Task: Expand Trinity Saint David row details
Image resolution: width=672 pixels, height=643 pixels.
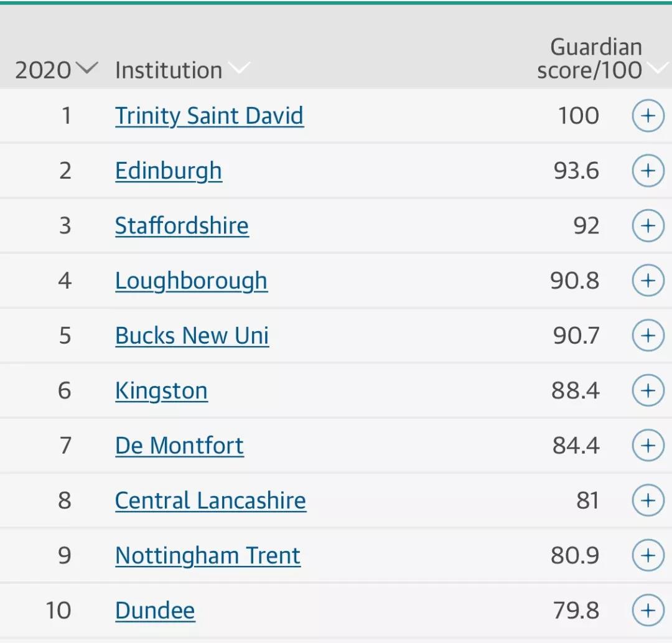Action: coord(648,116)
